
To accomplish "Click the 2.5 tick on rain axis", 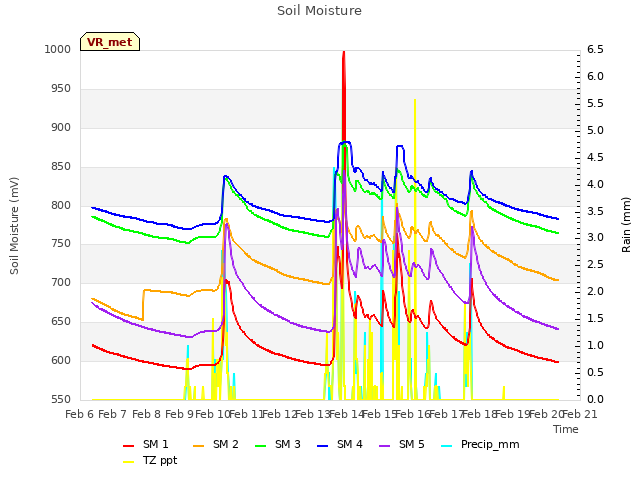I will pyautogui.click(x=595, y=264).
